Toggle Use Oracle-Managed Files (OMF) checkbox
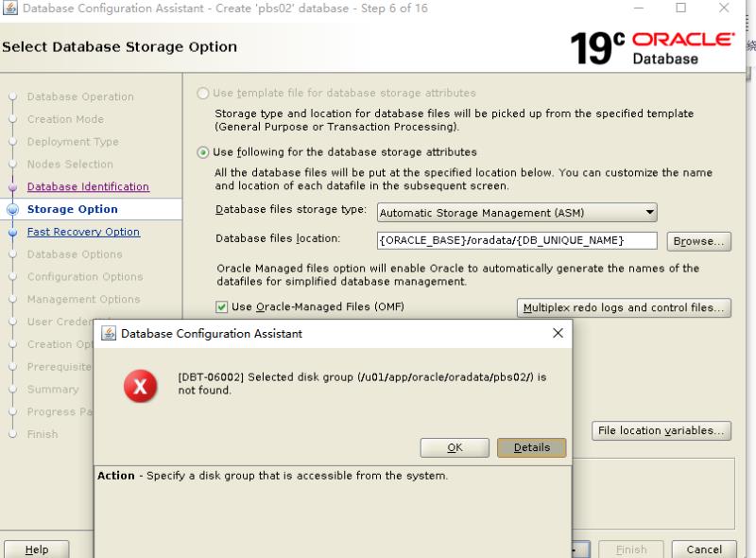The width and height of the screenshot is (756, 558). click(221, 307)
